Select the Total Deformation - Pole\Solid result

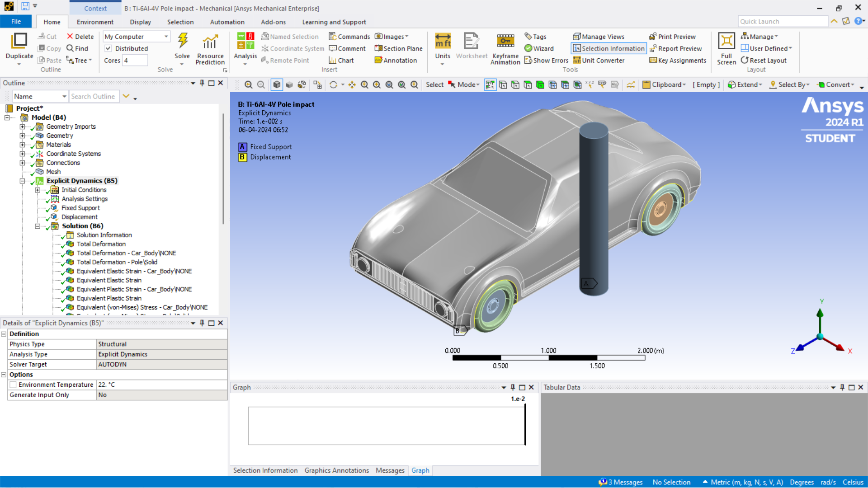pos(117,262)
